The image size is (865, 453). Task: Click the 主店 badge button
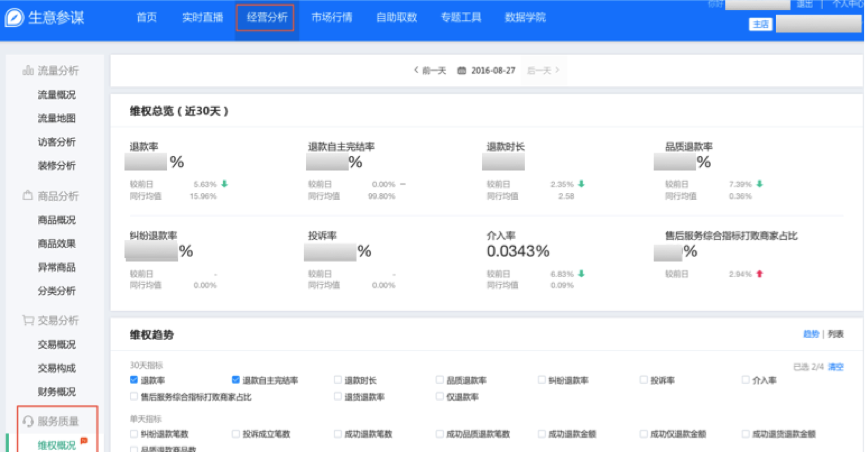tap(760, 24)
